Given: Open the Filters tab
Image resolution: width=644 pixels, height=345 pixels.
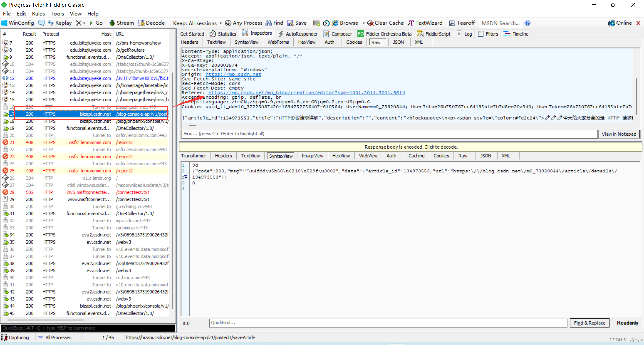Looking at the screenshot, I should point(488,34).
